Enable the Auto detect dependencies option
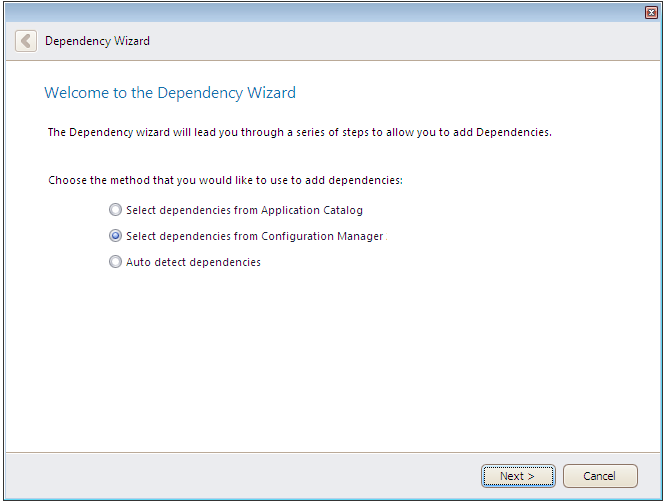The width and height of the screenshot is (663, 502). pyautogui.click(x=116, y=263)
